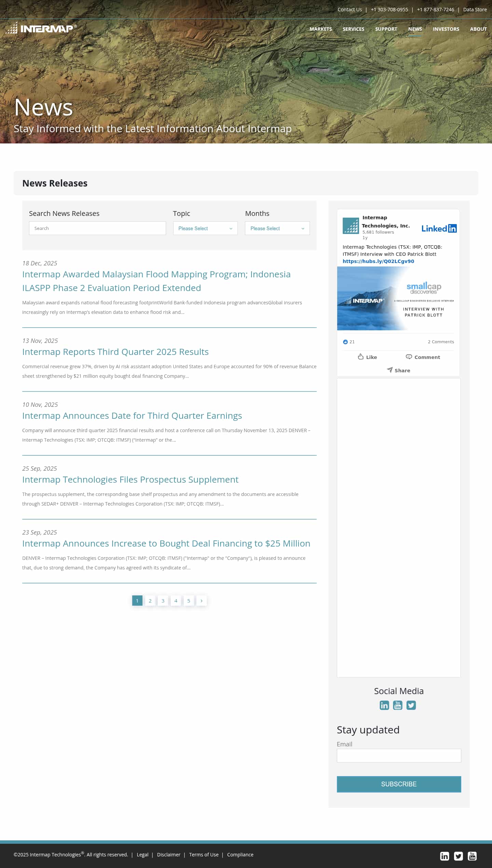The image size is (492, 868).
Task: Click the News Releases heading
Action: 55,183
